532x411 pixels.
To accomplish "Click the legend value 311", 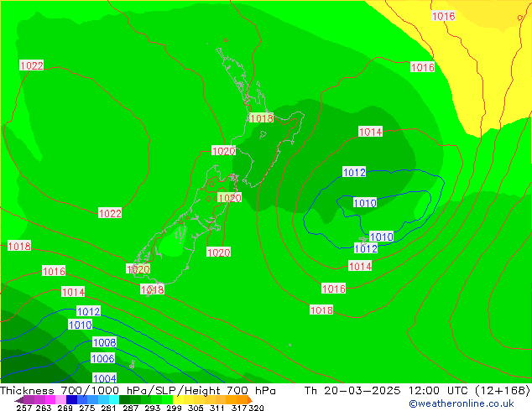I will pos(217,408).
